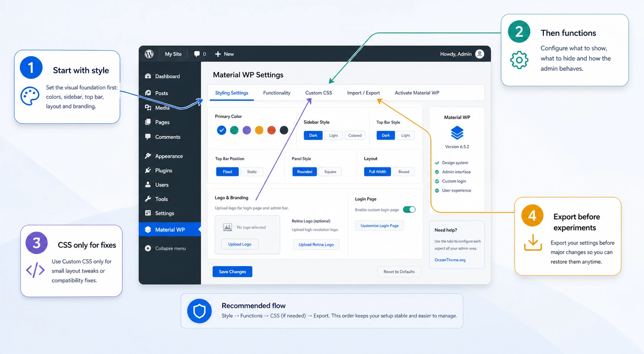Open the comments bubble icon in admin bar
This screenshot has height=354, width=644.
point(197,54)
